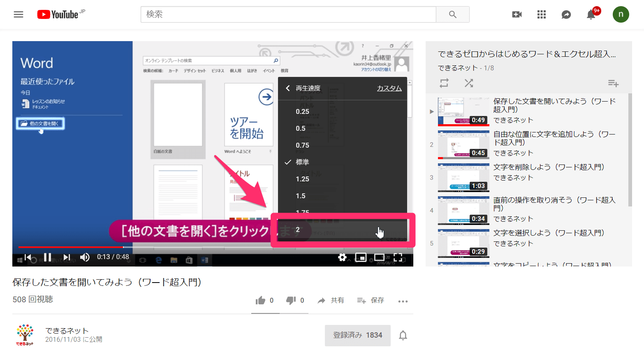Save the video via 保存
644x350 pixels.
pyautogui.click(x=371, y=301)
